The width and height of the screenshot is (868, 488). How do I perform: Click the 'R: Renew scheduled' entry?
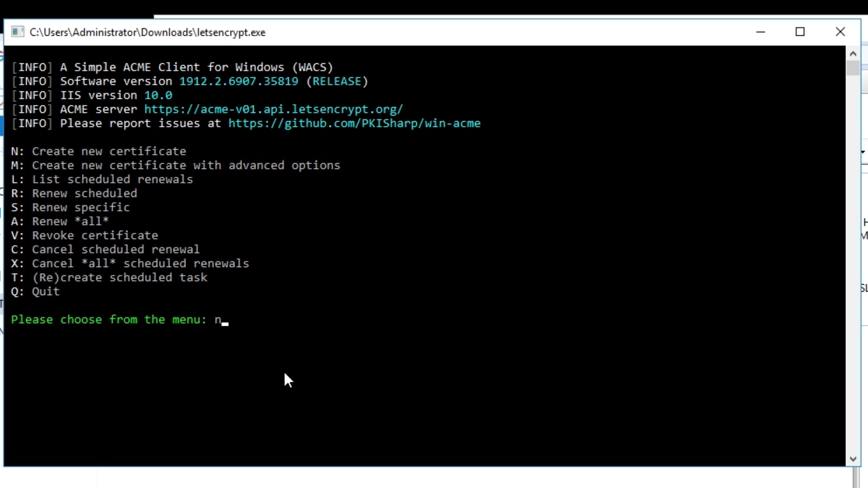tap(74, 193)
